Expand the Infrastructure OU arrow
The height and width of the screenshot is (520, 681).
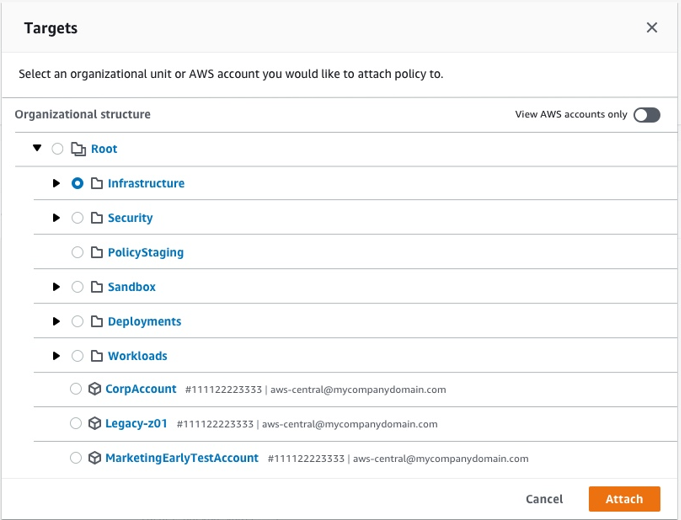coord(56,183)
